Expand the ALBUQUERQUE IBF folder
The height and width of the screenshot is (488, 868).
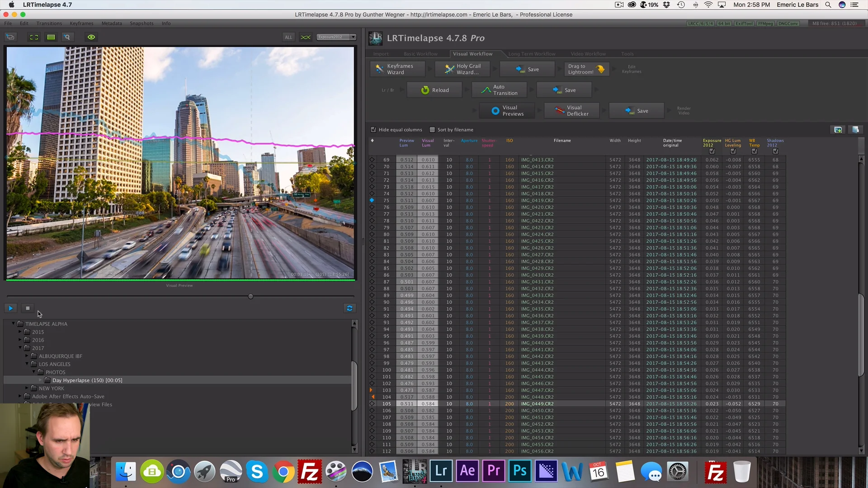click(27, 356)
